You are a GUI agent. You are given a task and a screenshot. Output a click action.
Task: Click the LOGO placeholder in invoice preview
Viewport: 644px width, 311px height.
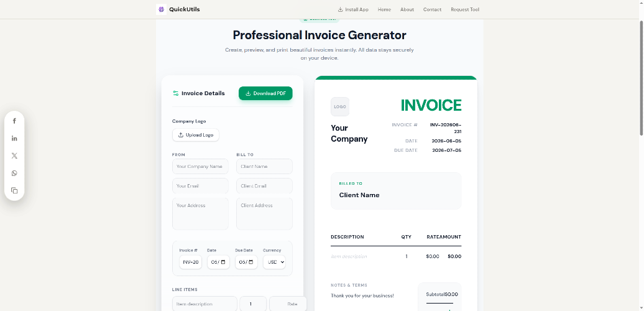click(340, 107)
